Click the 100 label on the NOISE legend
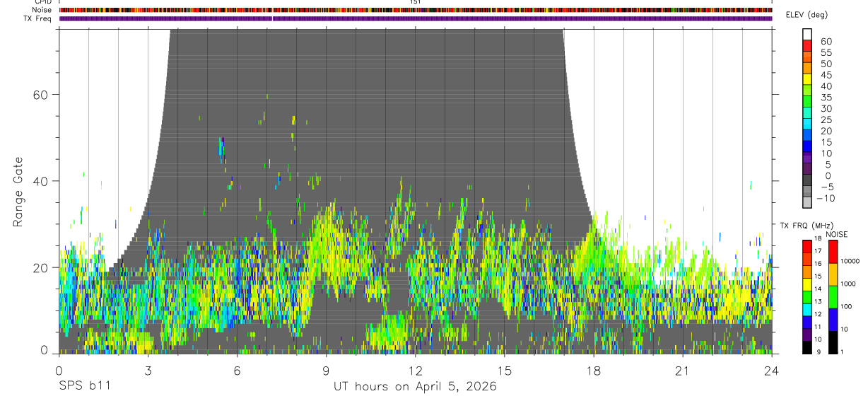Image resolution: width=868 pixels, height=401 pixels. pos(848,306)
